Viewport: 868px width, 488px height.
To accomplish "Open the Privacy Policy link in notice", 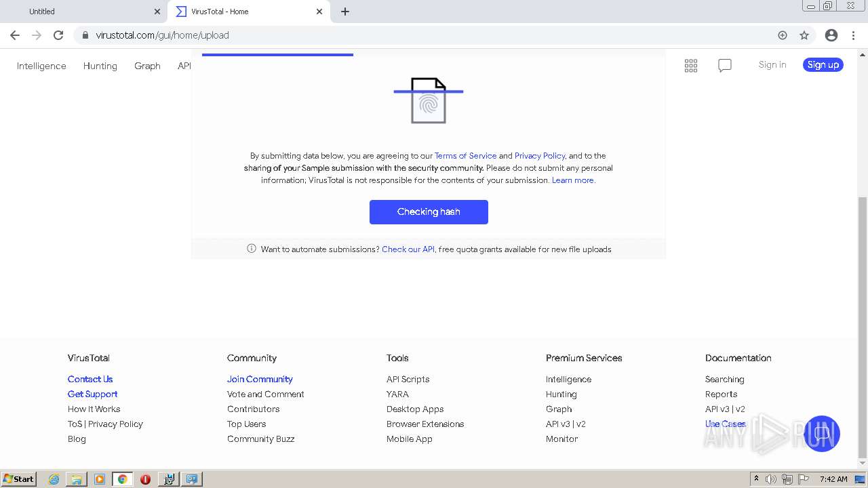I will pos(540,156).
